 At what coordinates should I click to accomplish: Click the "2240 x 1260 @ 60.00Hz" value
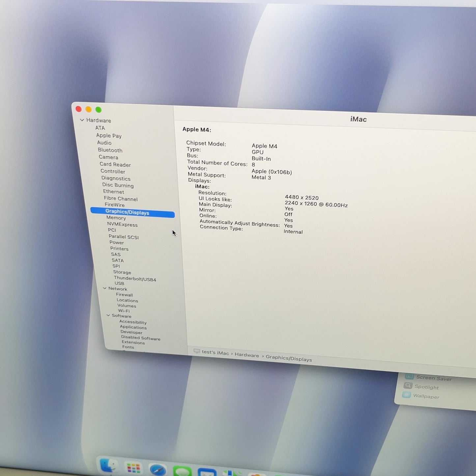tap(316, 204)
